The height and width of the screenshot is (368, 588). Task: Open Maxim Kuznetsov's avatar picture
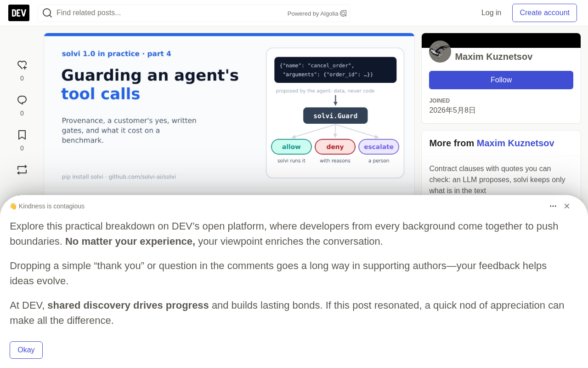(x=440, y=52)
